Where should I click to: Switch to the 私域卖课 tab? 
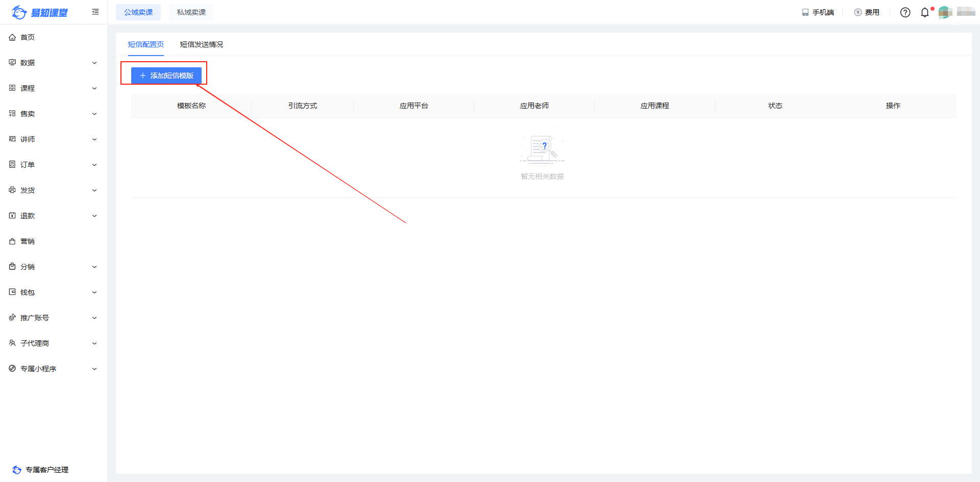tap(191, 12)
